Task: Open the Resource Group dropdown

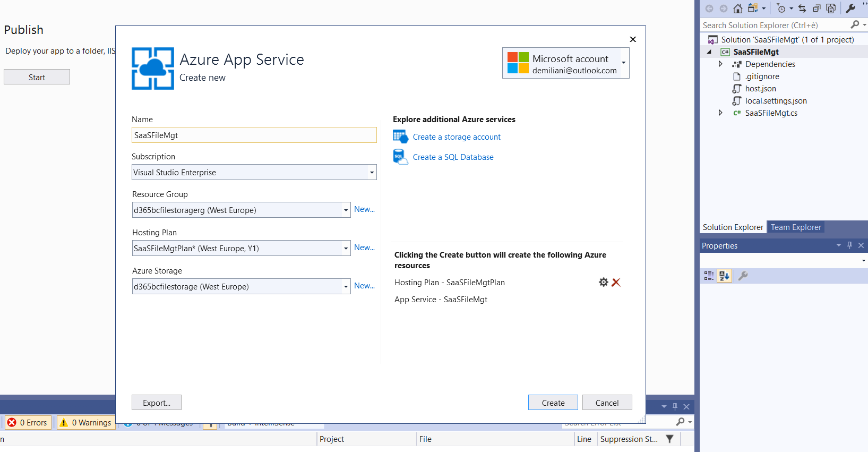Action: [x=346, y=210]
